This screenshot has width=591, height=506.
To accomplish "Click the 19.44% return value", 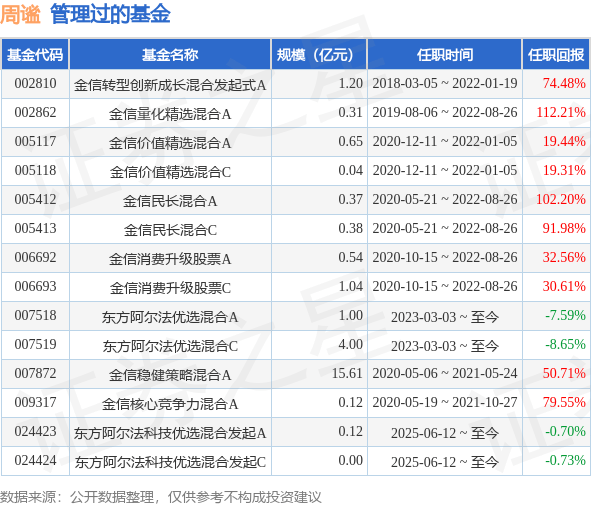I will (564, 141).
